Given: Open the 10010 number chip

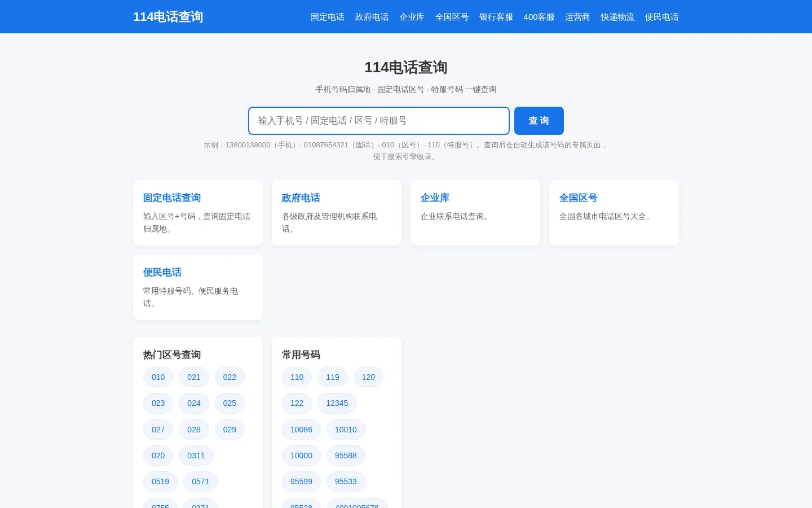Looking at the screenshot, I should click(346, 430).
